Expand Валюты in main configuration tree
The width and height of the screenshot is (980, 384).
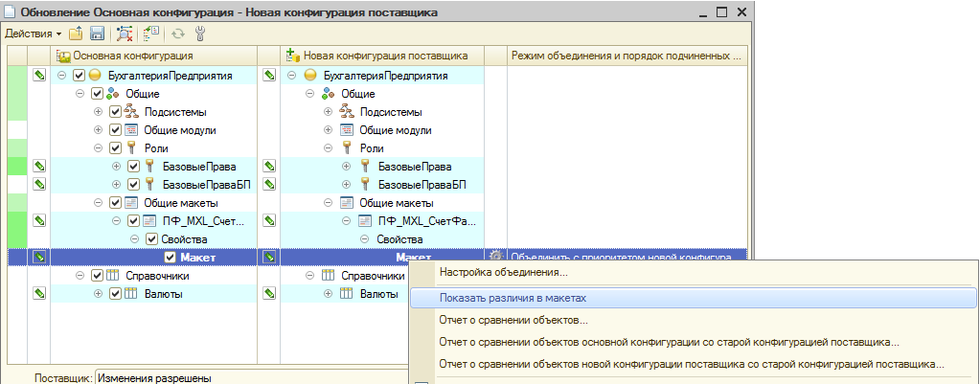pyautogui.click(x=98, y=293)
